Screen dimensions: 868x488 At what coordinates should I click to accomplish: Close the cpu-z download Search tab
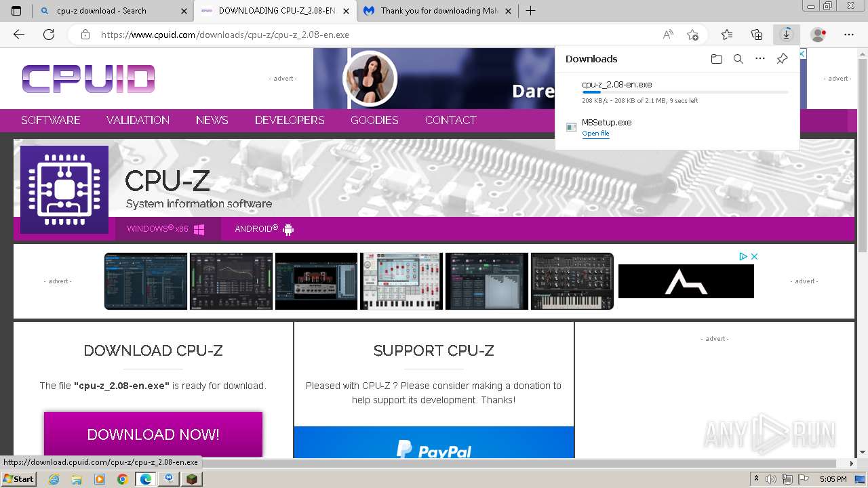click(x=184, y=11)
